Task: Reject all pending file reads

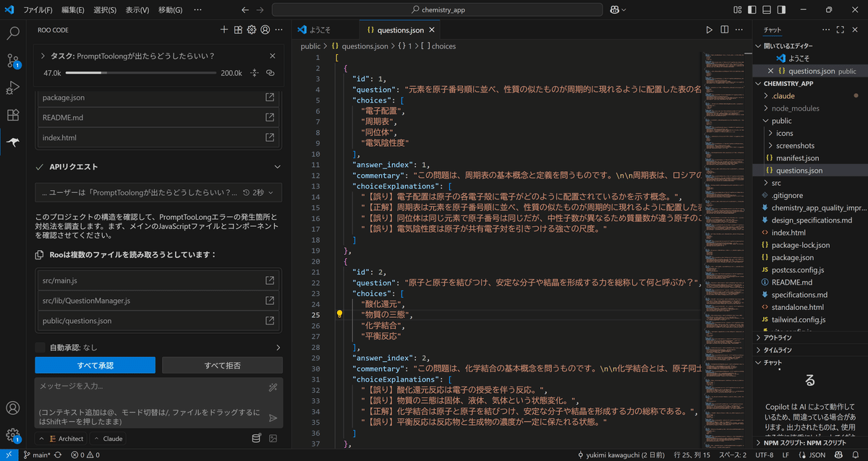Action: 222,365
